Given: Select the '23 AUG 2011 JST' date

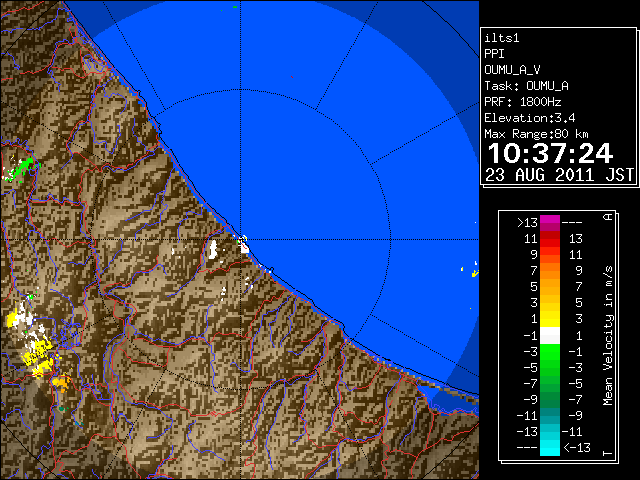Looking at the screenshot, I should (560, 175).
